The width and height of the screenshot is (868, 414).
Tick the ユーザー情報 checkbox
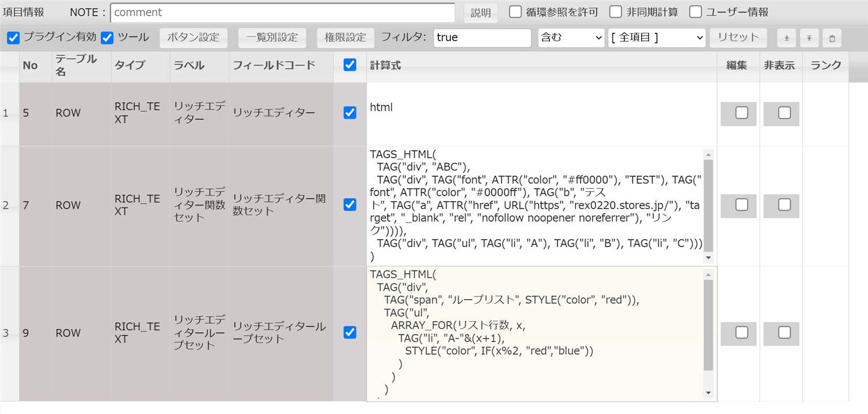pyautogui.click(x=696, y=12)
